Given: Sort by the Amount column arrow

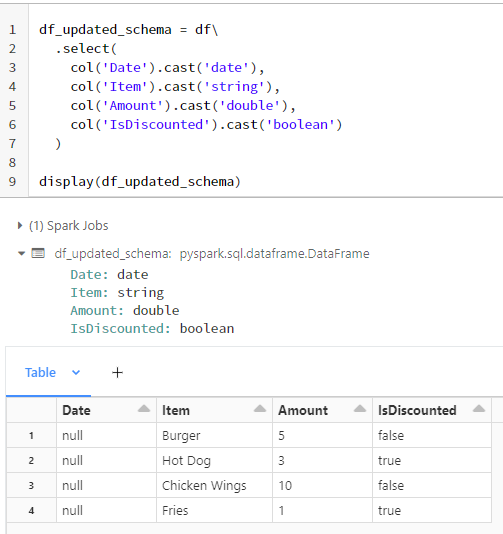Looking at the screenshot, I should (360, 409).
